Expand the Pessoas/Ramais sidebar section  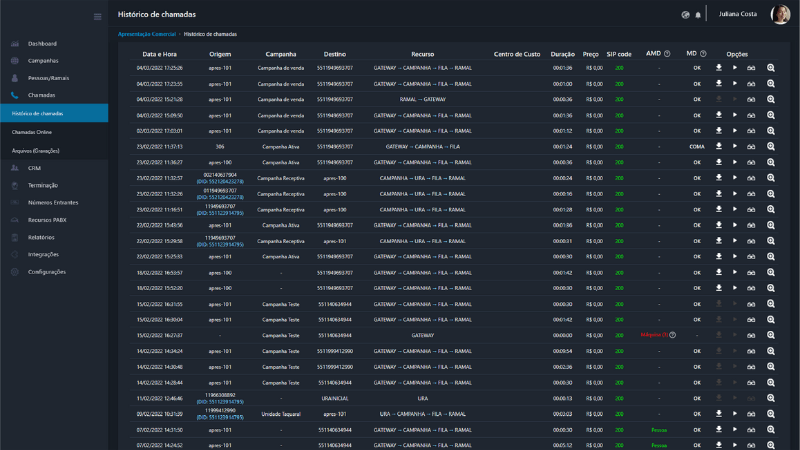(49, 78)
